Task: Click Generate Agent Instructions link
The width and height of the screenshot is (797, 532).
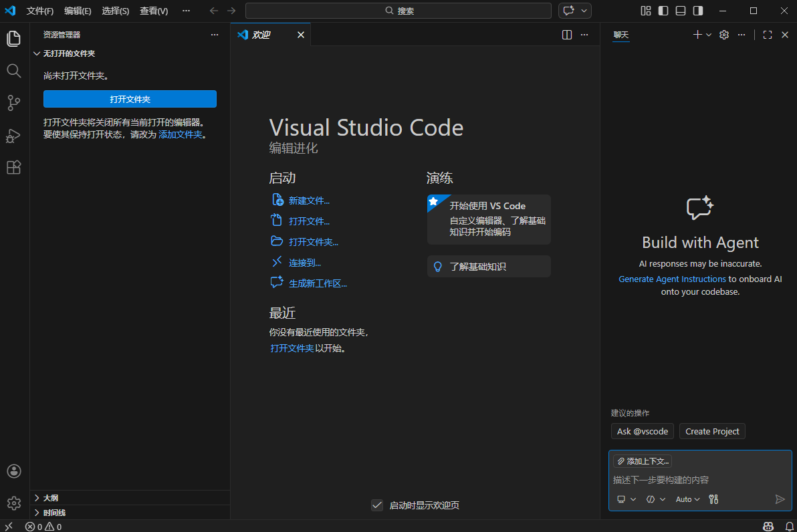Action: (672, 279)
